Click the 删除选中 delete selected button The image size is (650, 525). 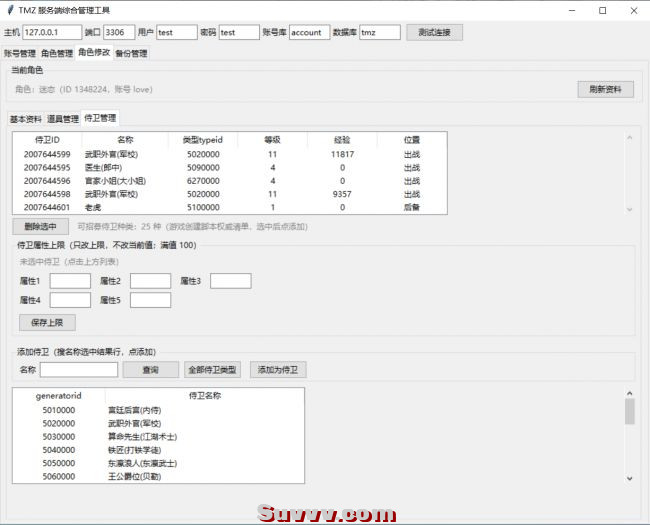tap(40, 226)
